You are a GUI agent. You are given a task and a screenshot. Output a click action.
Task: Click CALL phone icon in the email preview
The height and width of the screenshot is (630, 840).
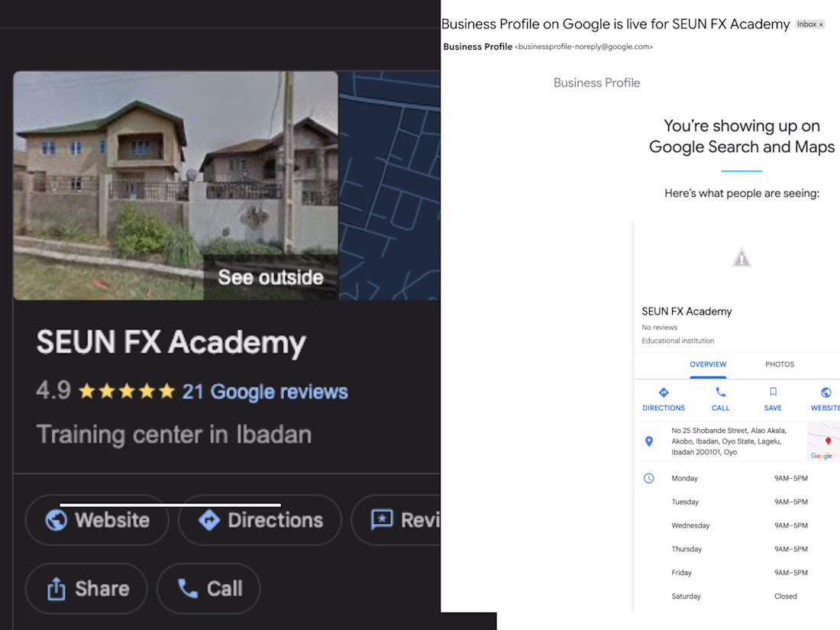(x=721, y=393)
